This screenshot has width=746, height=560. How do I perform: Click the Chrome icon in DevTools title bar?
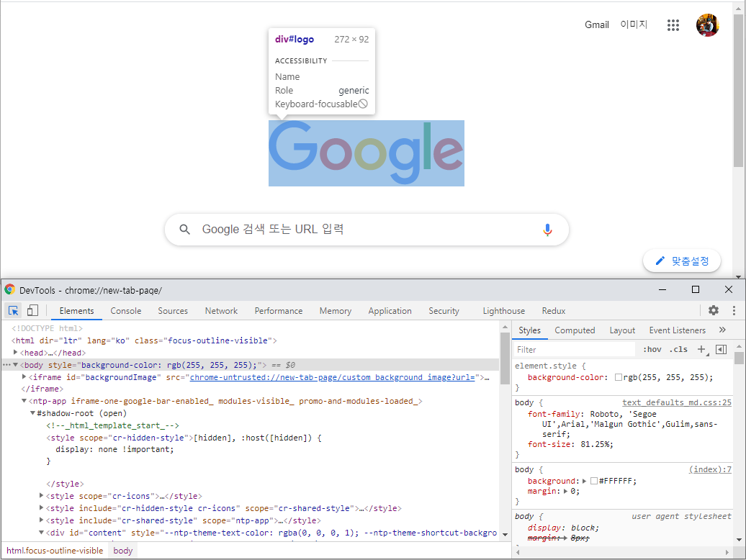(x=10, y=289)
